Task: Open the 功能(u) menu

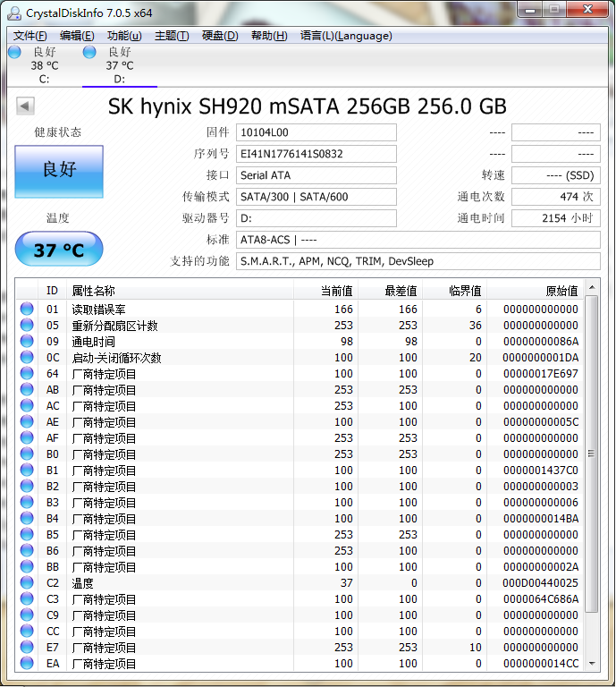Action: (x=124, y=36)
